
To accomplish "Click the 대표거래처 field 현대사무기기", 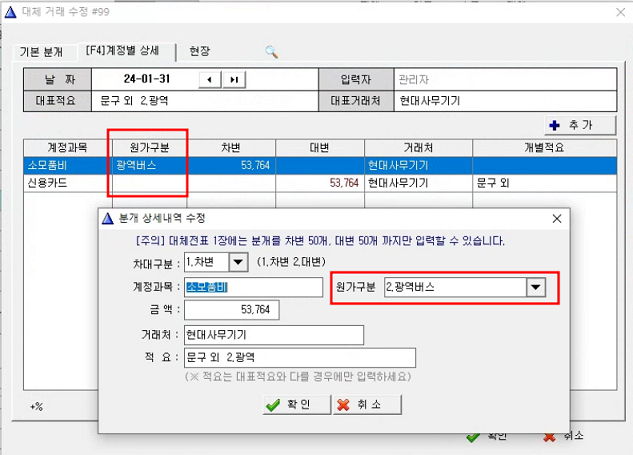I will (x=505, y=101).
